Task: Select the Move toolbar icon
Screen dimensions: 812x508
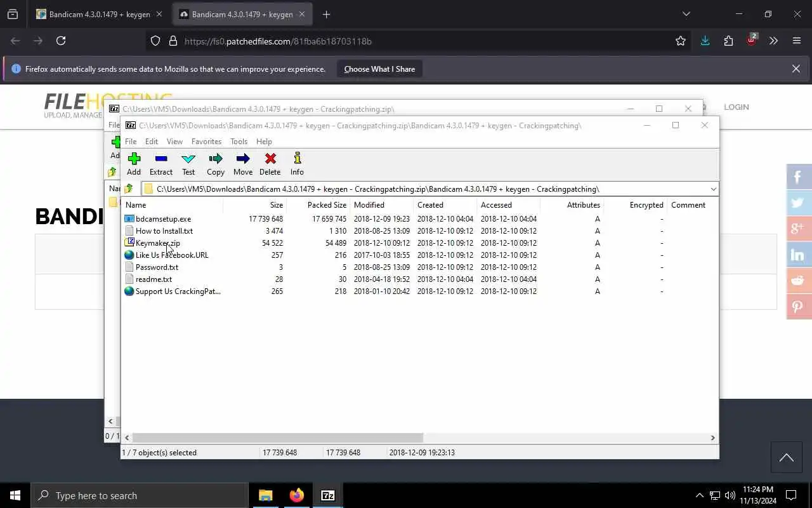Action: click(x=243, y=159)
